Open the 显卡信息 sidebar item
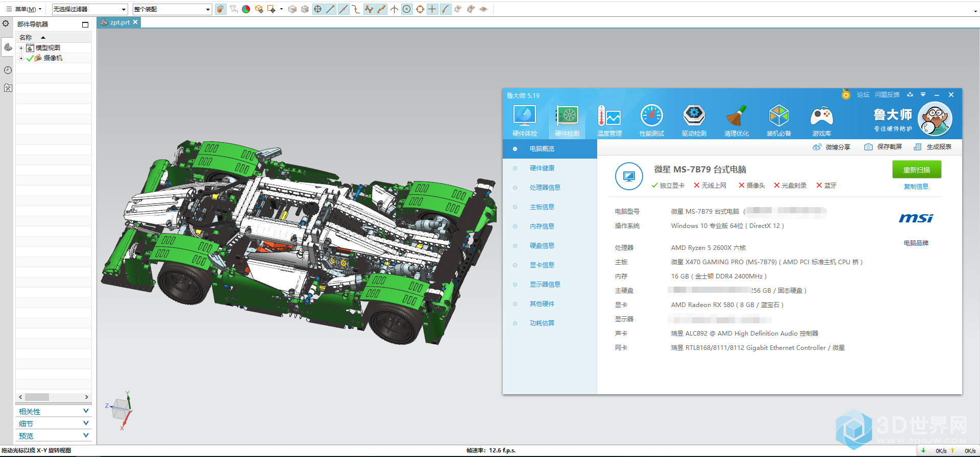This screenshot has width=980, height=457. click(550, 265)
